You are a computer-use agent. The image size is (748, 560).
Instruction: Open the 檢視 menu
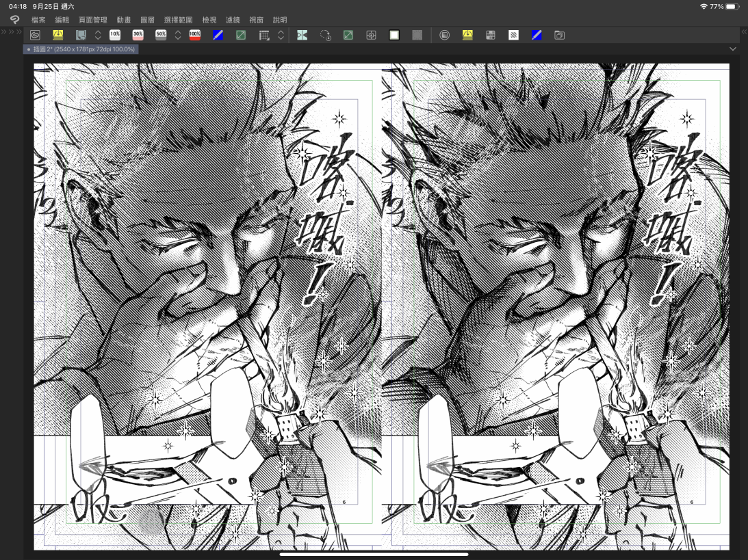(x=209, y=20)
